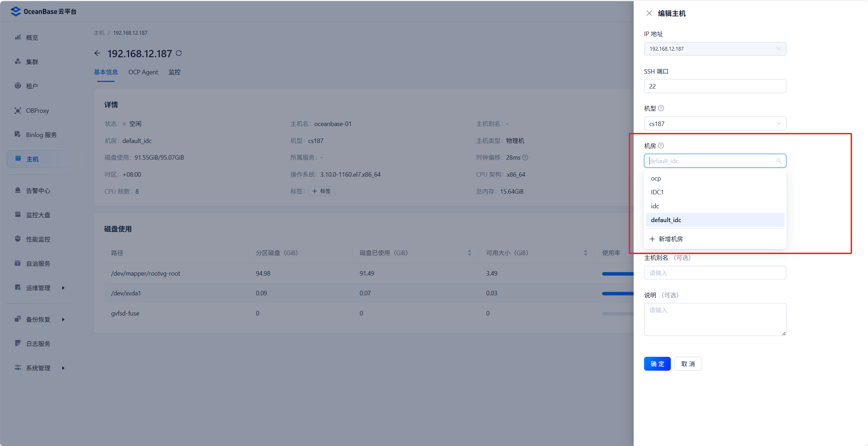Click the 确定 button
This screenshot has width=868, height=446.
(657, 364)
